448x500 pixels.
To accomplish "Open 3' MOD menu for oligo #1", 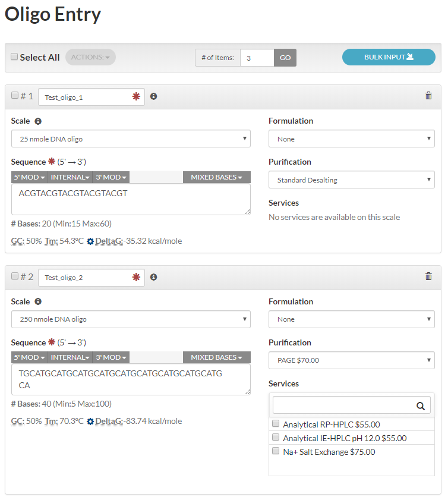I will point(111,177).
